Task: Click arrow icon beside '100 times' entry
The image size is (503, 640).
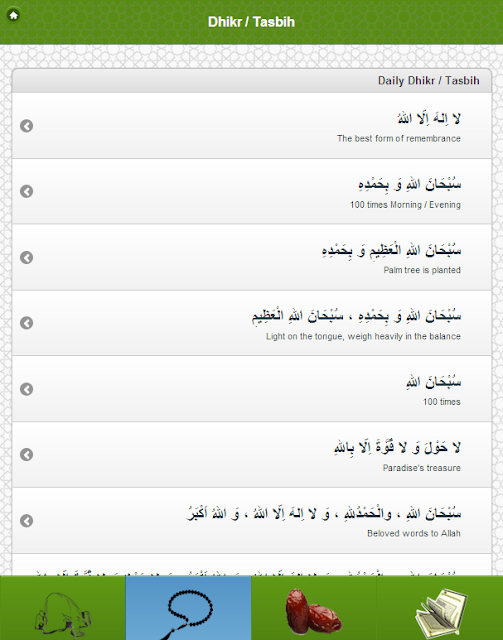Action: point(27,389)
